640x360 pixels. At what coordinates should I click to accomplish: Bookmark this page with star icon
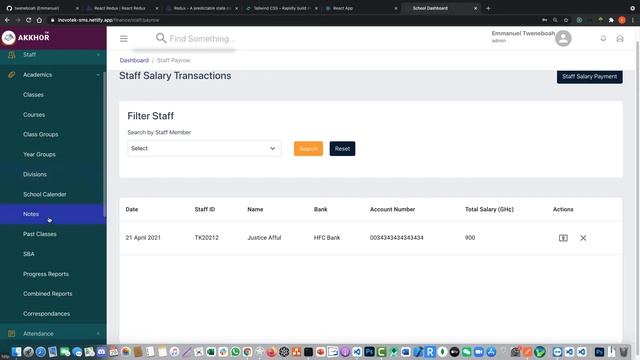pos(566,20)
